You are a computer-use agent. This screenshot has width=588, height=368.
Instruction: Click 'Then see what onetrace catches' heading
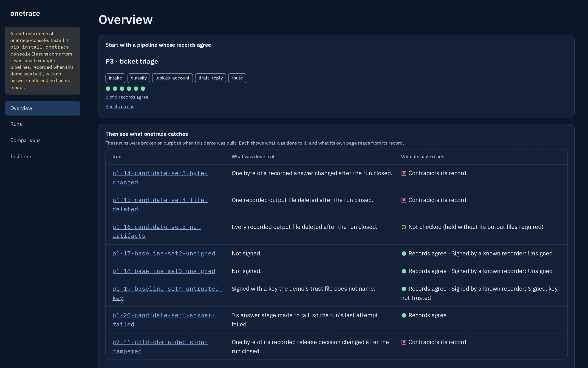tap(147, 134)
